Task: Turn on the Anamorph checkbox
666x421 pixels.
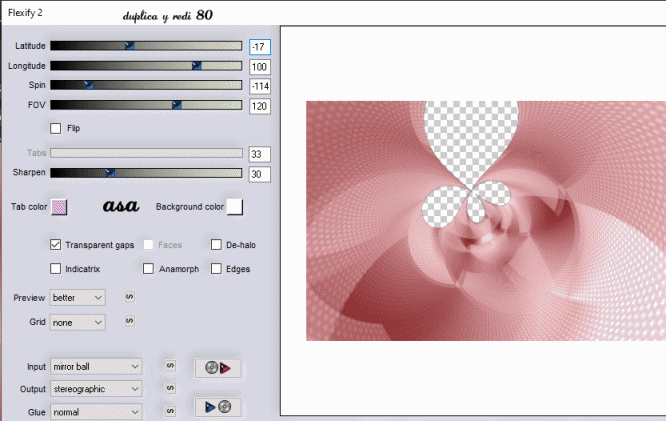Action: click(x=149, y=268)
